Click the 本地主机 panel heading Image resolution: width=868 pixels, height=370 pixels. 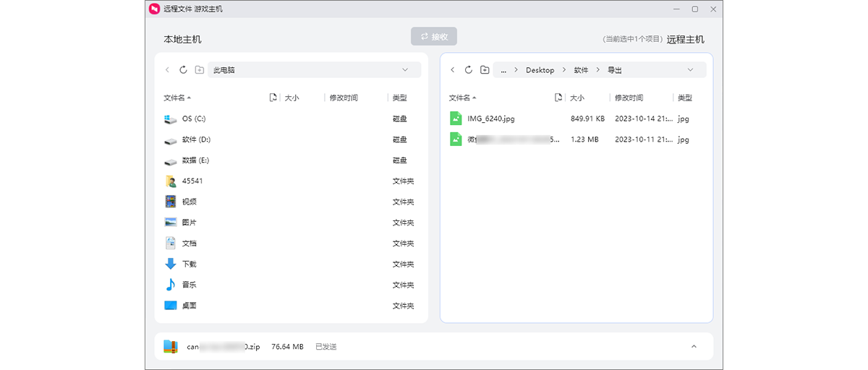point(182,39)
